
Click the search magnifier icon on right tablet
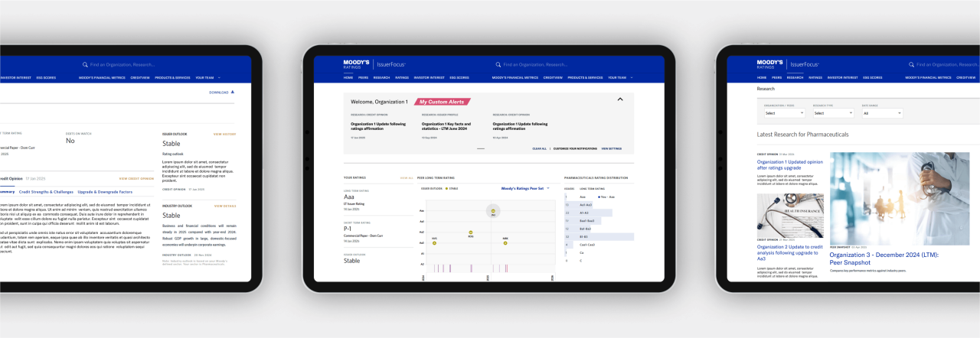pyautogui.click(x=911, y=65)
